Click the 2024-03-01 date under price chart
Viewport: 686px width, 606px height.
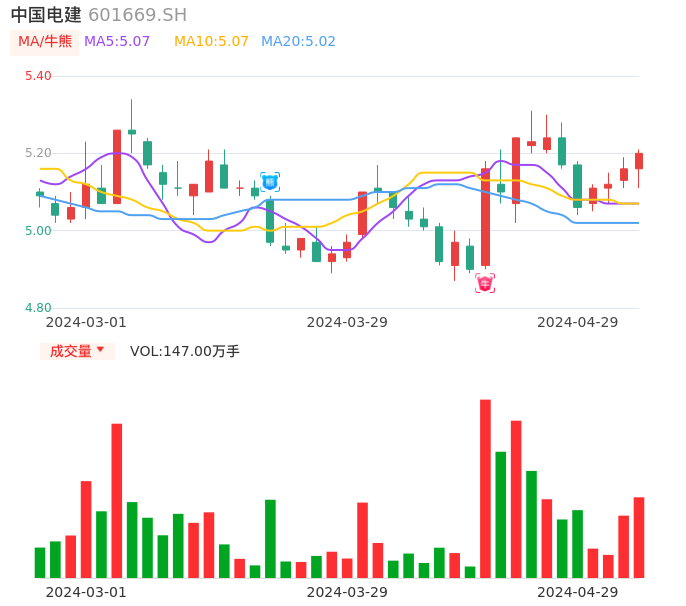point(86,323)
